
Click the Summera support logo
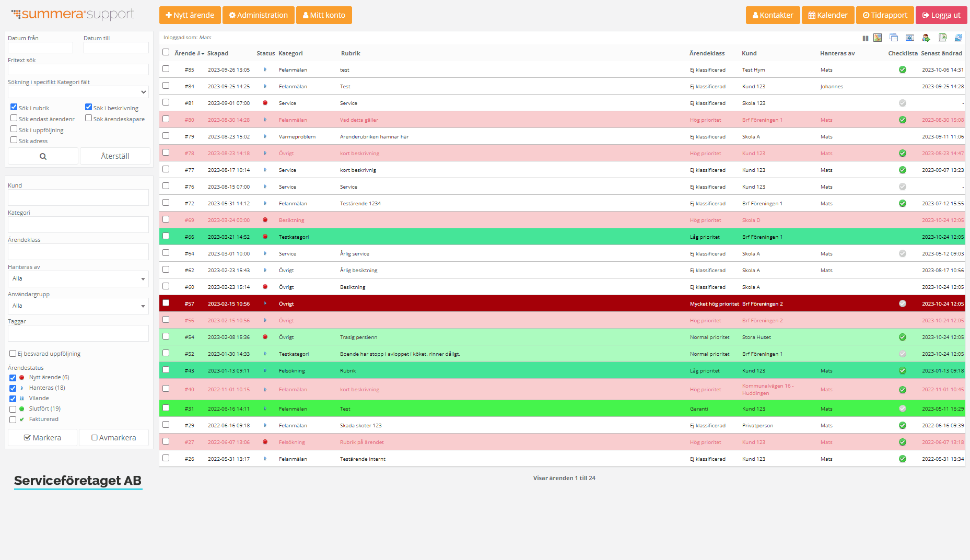click(x=73, y=14)
